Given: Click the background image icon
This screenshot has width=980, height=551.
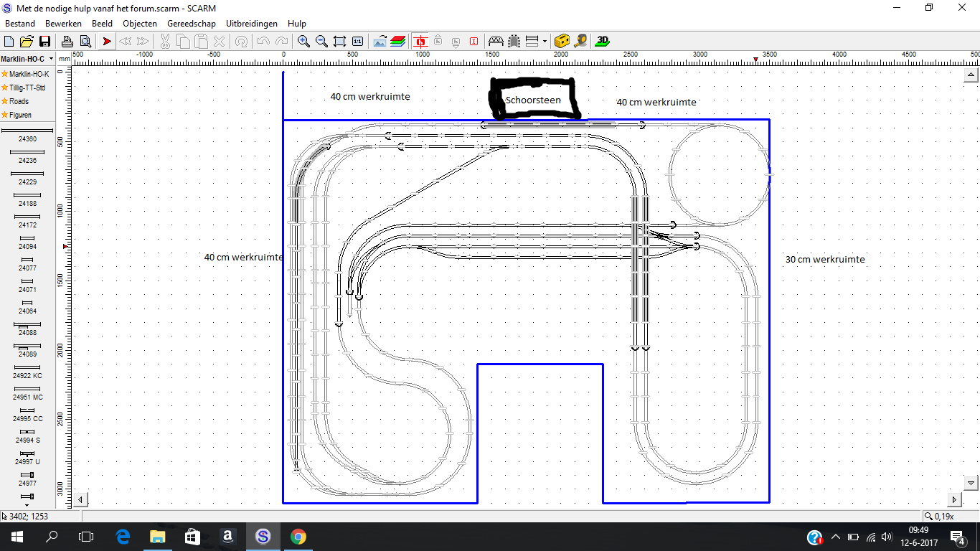Looking at the screenshot, I should click(x=380, y=42).
